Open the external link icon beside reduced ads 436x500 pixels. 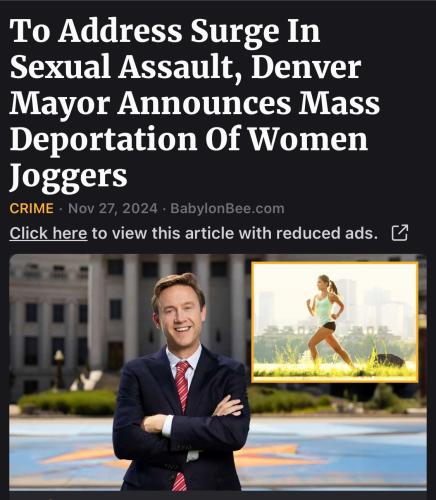pyautogui.click(x=399, y=233)
